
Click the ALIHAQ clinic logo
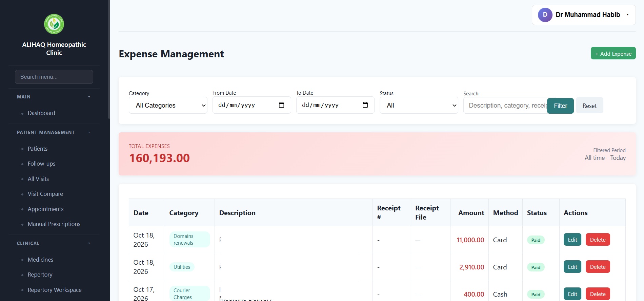54,24
